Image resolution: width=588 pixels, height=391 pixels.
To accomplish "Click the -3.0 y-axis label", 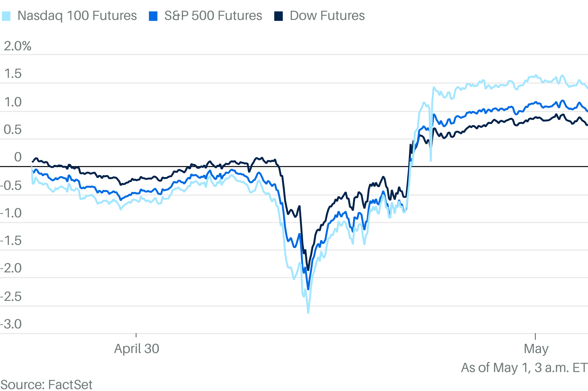I will [x=11, y=324].
